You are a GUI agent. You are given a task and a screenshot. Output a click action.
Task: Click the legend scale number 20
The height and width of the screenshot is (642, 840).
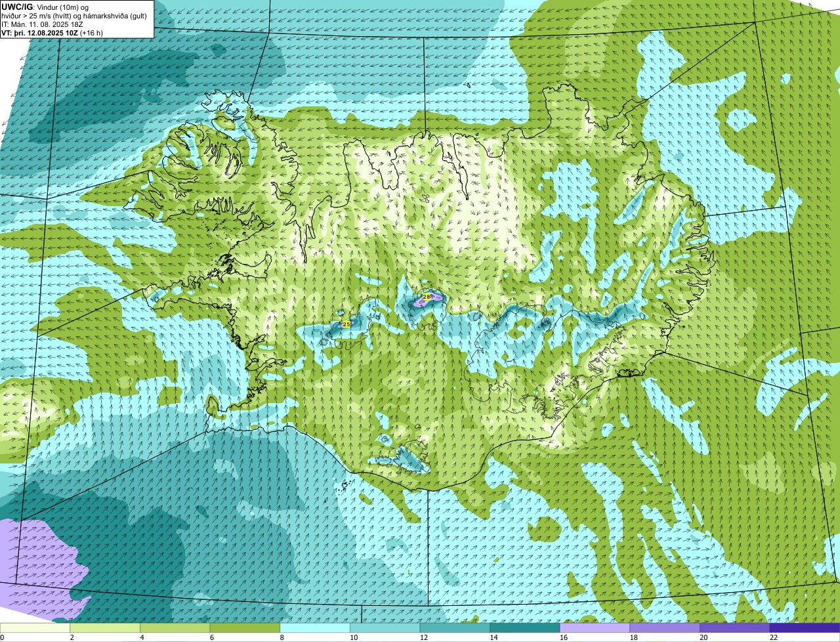point(703,637)
